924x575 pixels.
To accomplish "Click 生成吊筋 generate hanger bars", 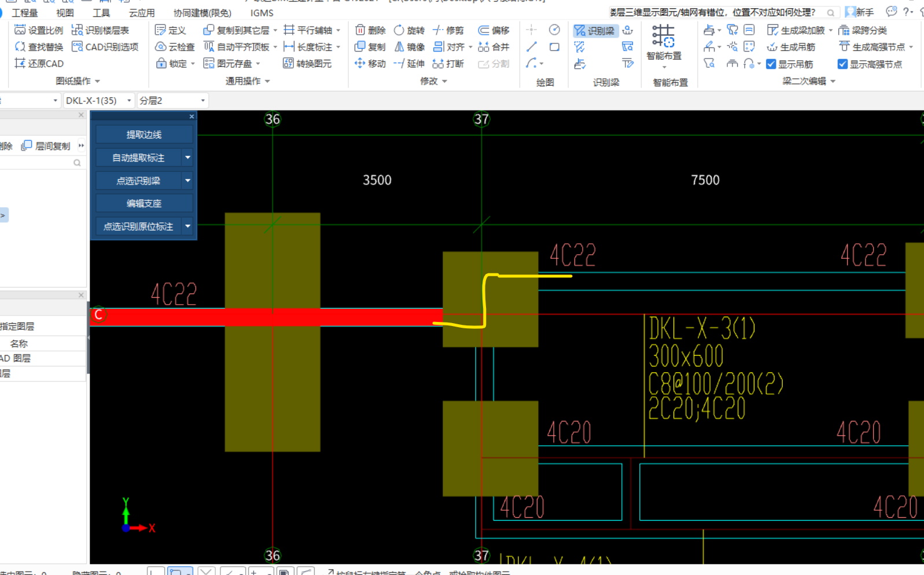I will tap(790, 47).
